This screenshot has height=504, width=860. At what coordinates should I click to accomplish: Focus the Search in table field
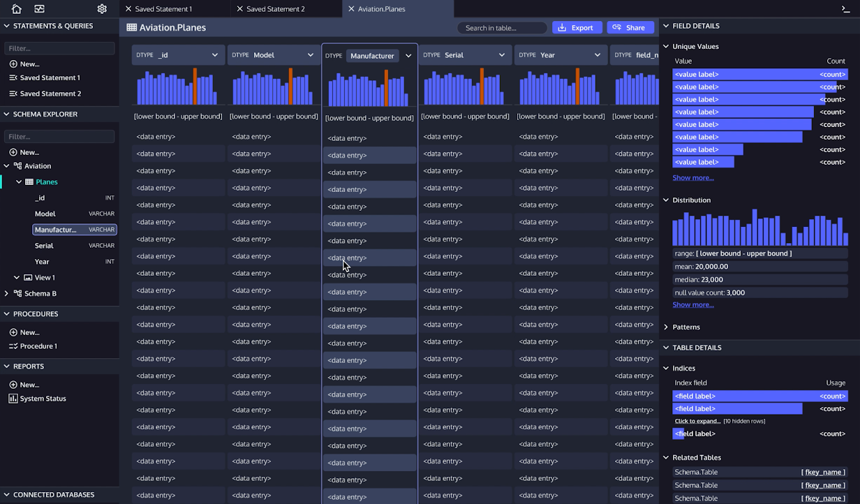click(x=503, y=28)
